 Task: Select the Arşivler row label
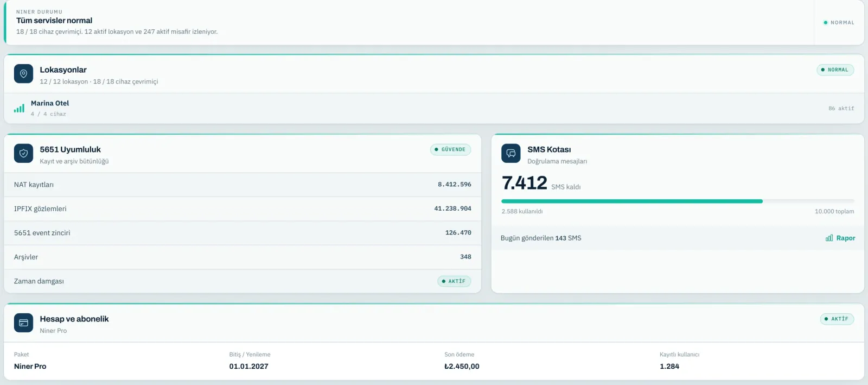coord(26,257)
